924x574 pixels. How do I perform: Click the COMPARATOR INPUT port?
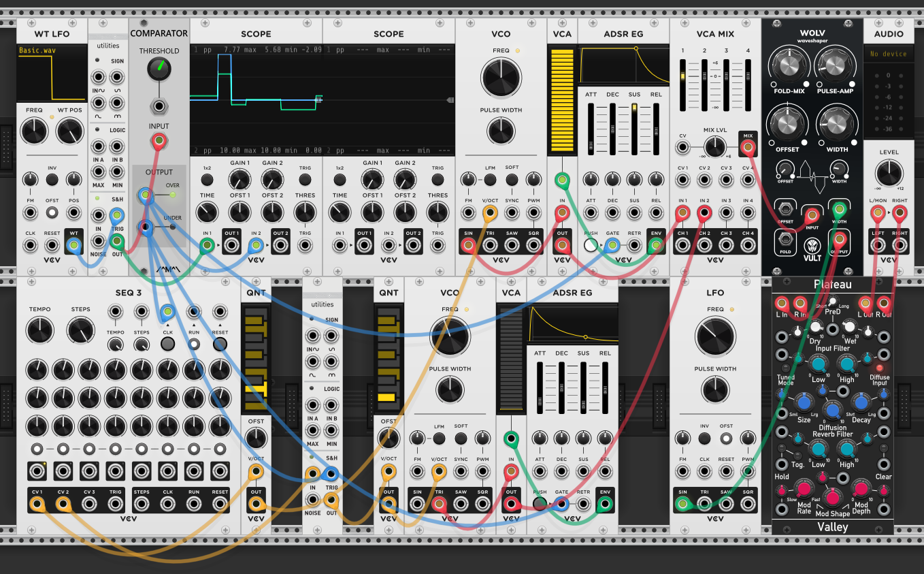[159, 141]
